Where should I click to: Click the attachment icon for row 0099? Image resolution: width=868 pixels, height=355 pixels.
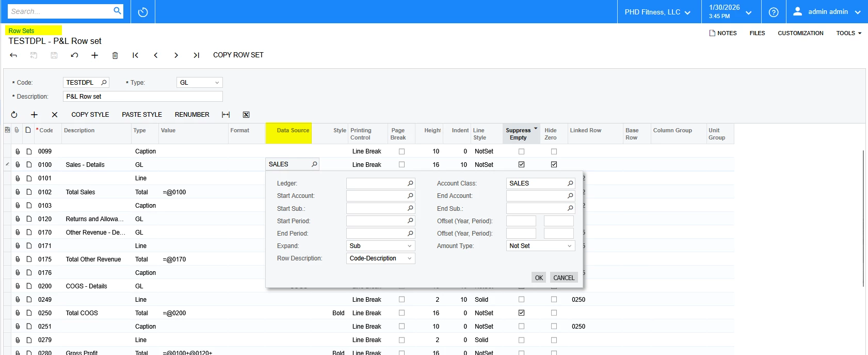pyautogui.click(x=18, y=151)
